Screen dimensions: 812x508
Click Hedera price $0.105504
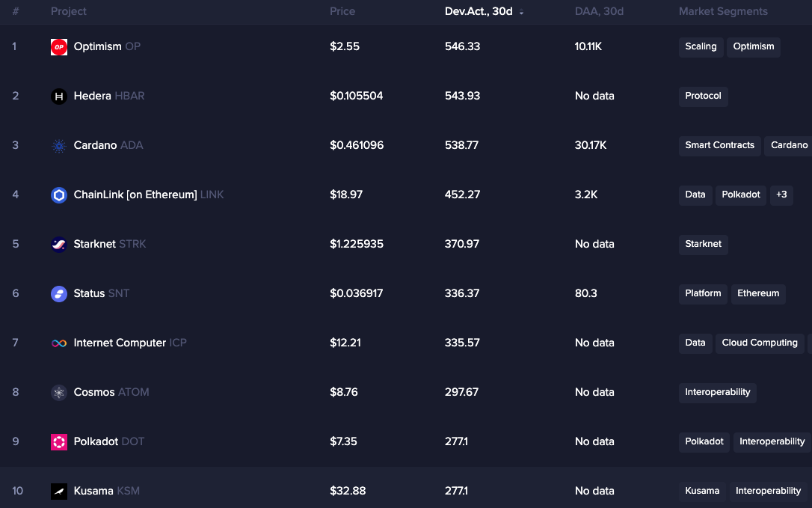point(357,96)
